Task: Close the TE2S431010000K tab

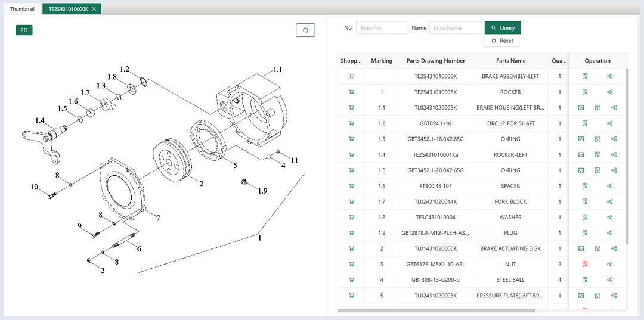Action: pos(94,9)
